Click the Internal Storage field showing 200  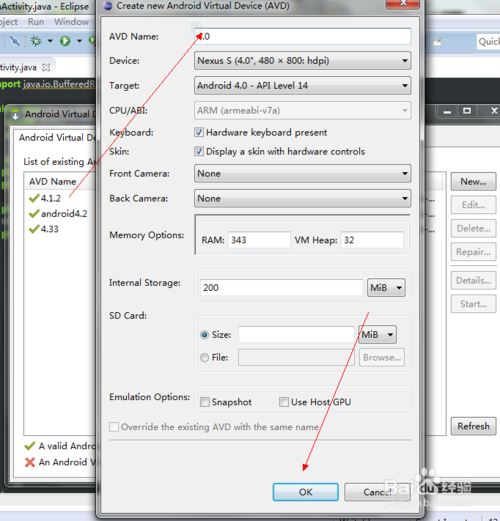pyautogui.click(x=281, y=287)
